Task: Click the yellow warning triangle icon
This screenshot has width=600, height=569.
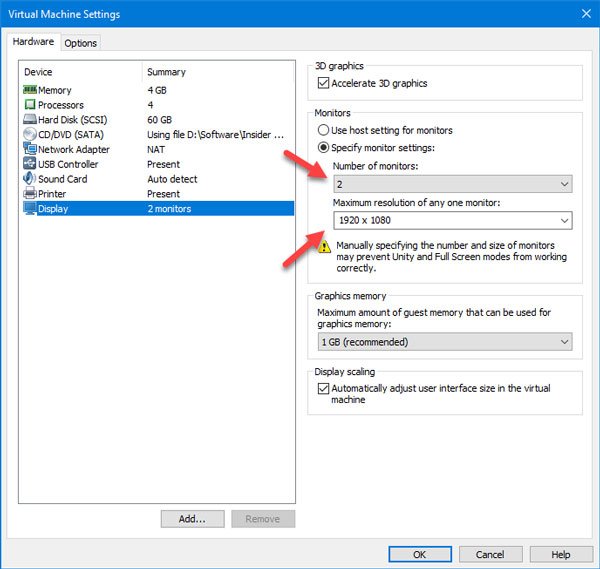Action: tap(324, 247)
